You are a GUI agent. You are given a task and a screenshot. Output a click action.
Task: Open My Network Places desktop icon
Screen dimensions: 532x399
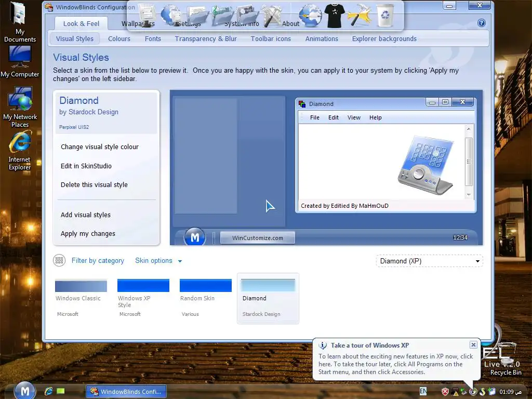click(20, 107)
